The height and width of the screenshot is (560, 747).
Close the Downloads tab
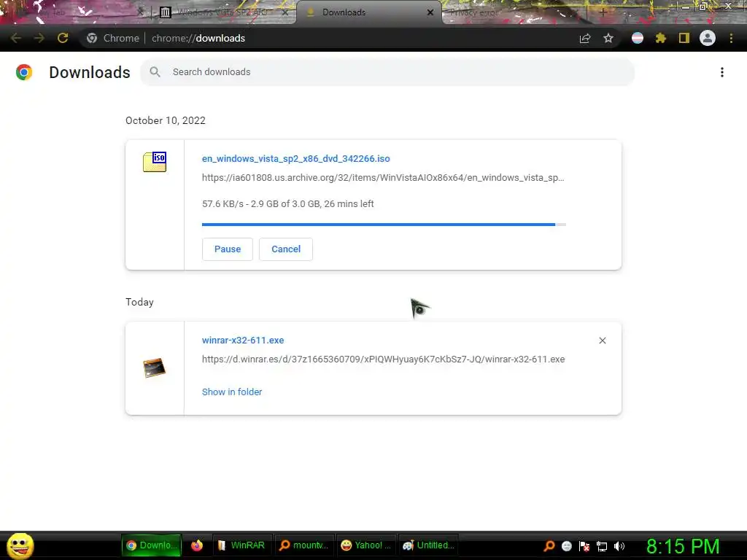tap(430, 12)
